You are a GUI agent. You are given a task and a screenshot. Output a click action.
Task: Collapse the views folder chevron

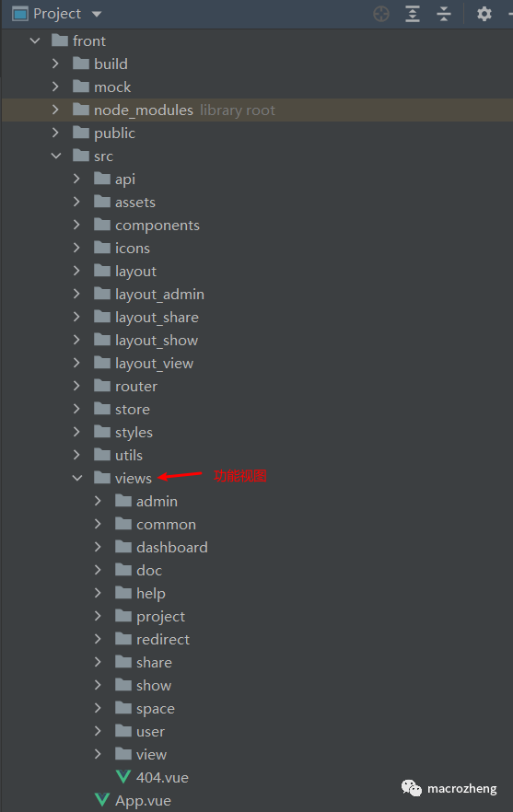(77, 478)
